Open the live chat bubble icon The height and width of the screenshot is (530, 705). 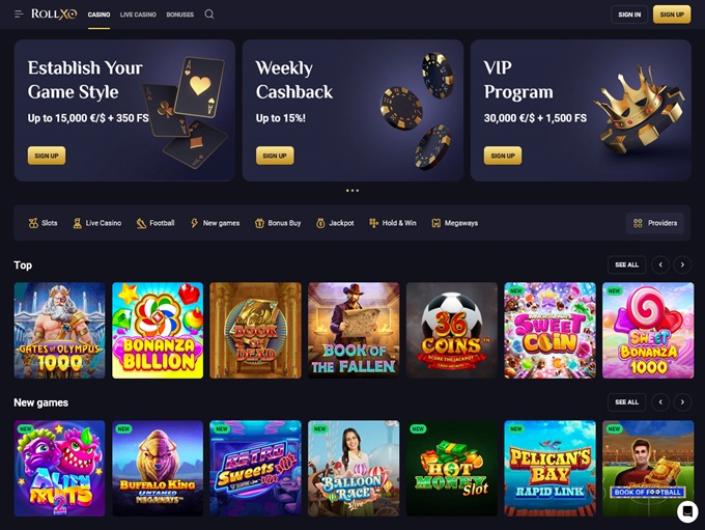687,511
